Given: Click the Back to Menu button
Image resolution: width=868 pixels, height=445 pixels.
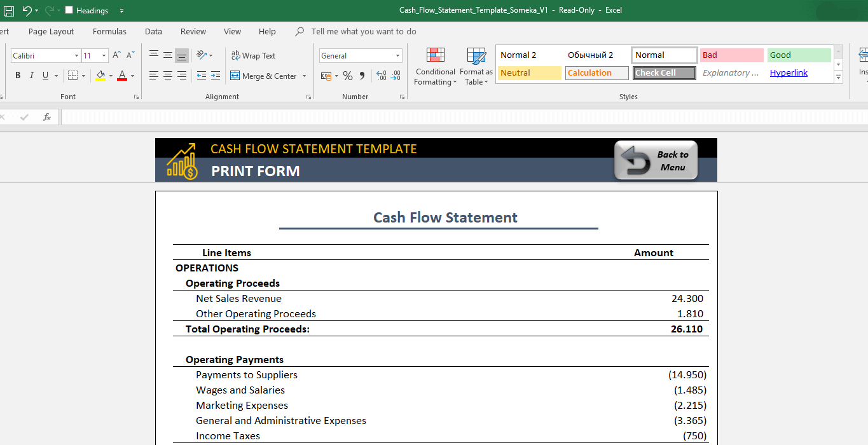Looking at the screenshot, I should (656, 160).
